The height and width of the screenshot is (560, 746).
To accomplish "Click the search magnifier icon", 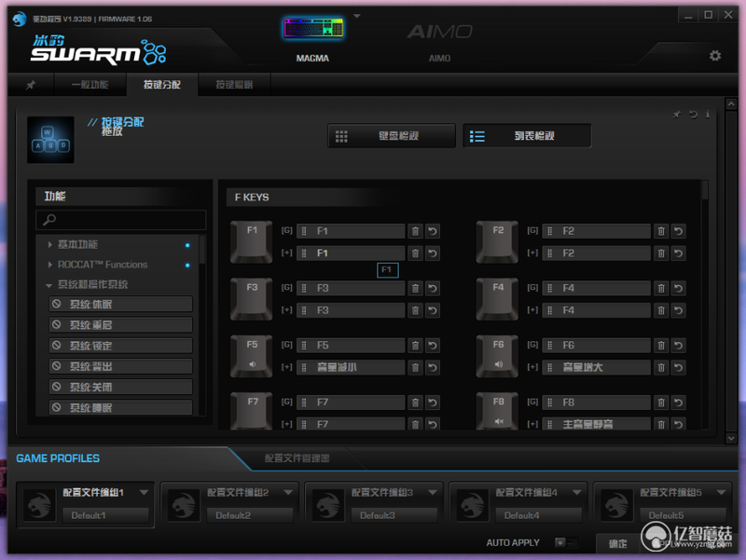I will coord(49,220).
